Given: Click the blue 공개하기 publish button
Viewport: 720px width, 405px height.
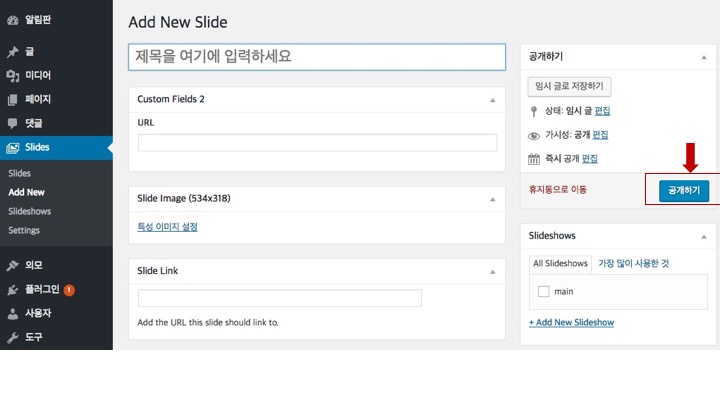Looking at the screenshot, I should pyautogui.click(x=684, y=191).
